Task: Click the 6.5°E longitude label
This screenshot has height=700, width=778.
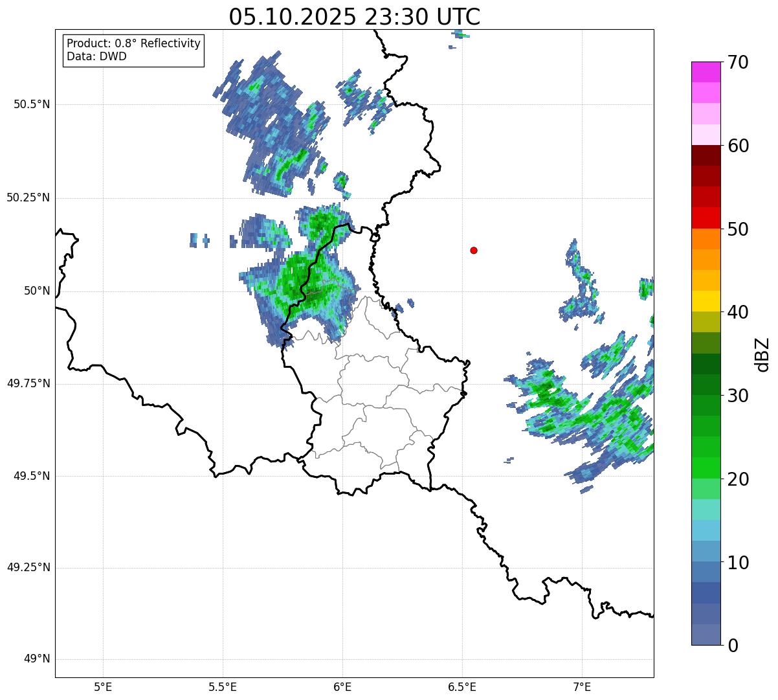Action: [462, 686]
